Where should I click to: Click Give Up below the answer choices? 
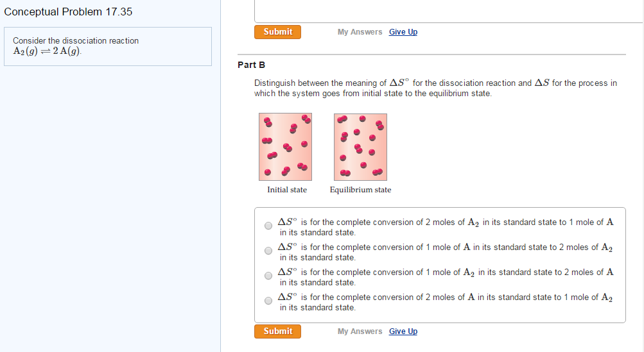[x=403, y=331]
